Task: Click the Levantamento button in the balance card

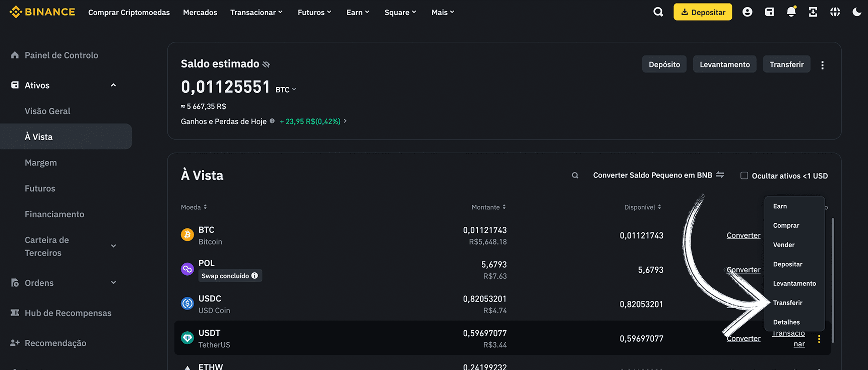Action: (725, 64)
